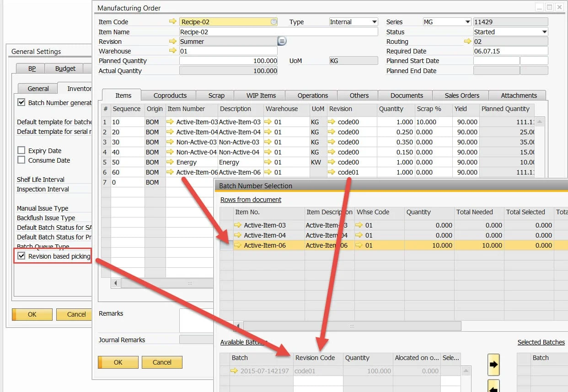Expand the Type dropdown showing Internal
This screenshot has width=568, height=392.
375,22
